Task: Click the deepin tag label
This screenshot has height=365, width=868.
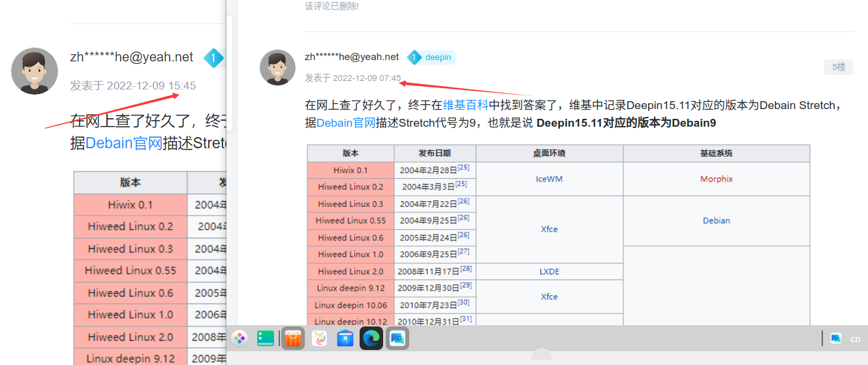Action: coord(438,57)
